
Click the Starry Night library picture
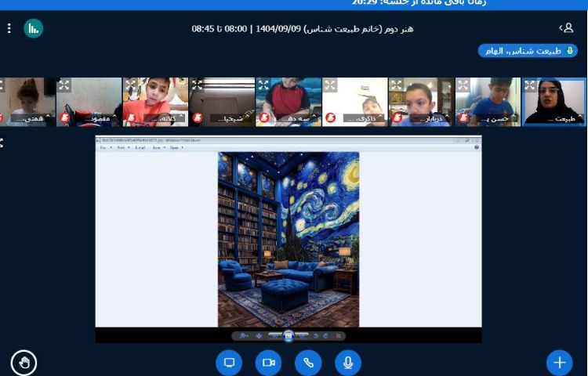point(289,239)
